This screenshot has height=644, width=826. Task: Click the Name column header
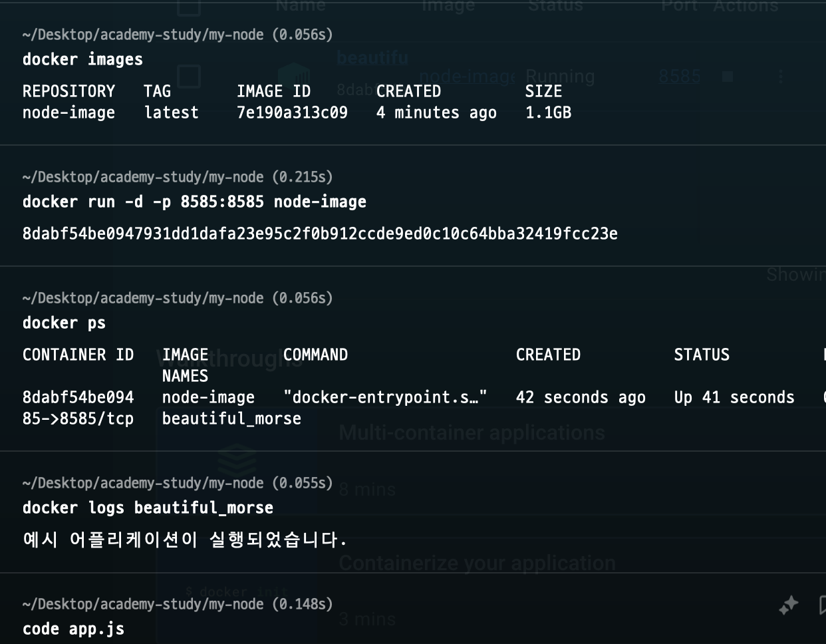tap(301, 7)
